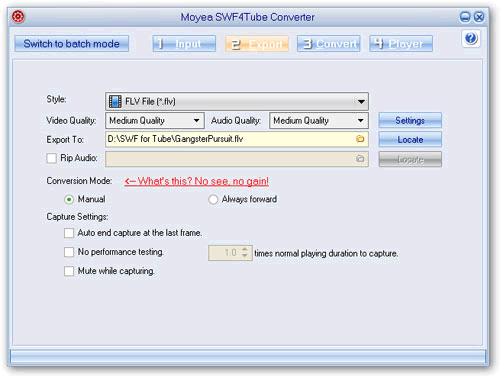Click the film icon in Style combo box
The height and width of the screenshot is (377, 500).
pyautogui.click(x=115, y=101)
